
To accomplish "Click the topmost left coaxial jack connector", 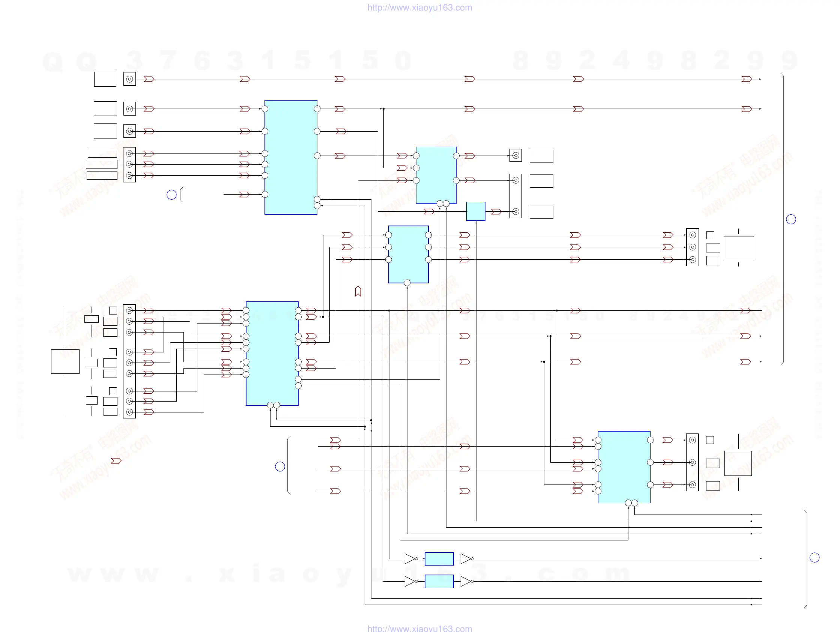I will pyautogui.click(x=129, y=79).
